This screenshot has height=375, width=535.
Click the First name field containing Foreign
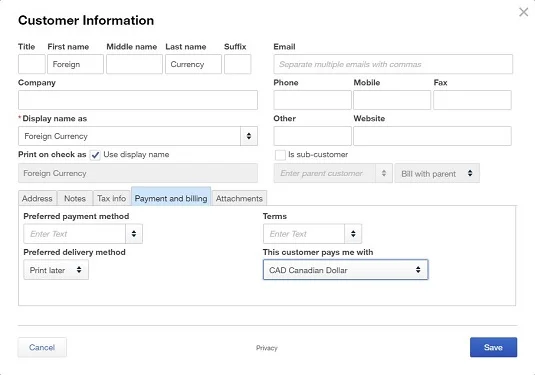click(75, 64)
